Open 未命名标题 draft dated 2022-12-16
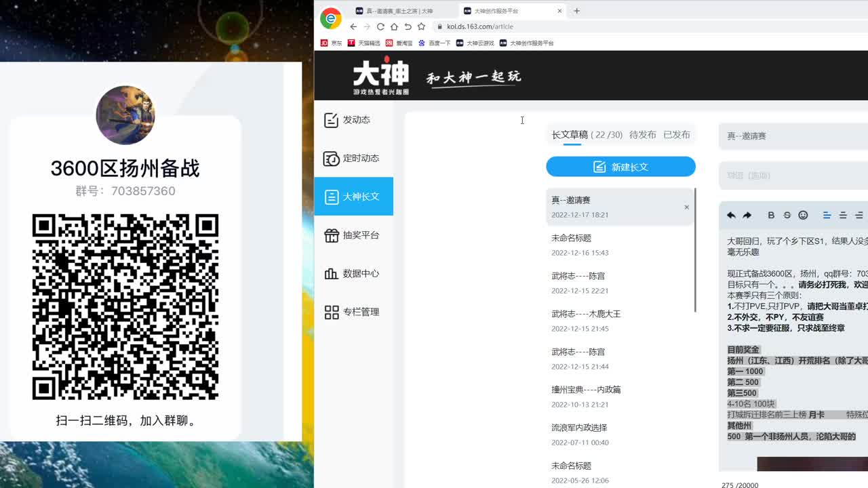This screenshot has width=868, height=488. point(620,245)
